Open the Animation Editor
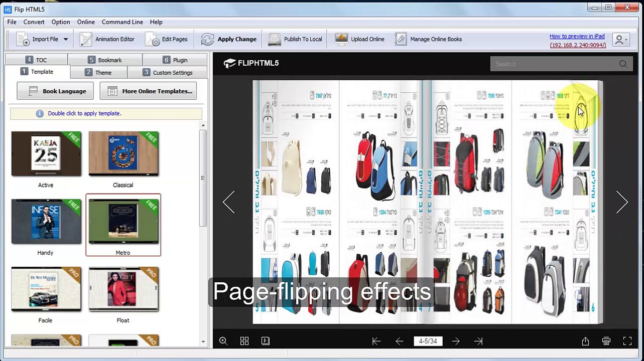 tap(107, 39)
